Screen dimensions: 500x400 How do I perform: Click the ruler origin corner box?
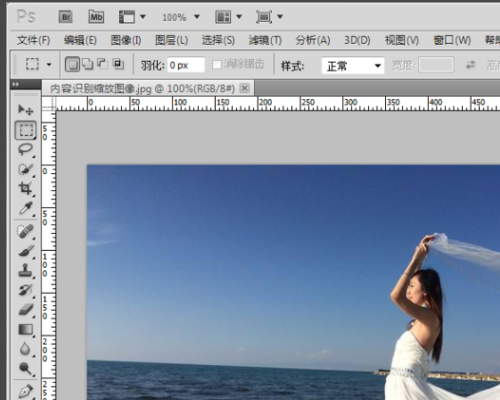pyautogui.click(x=49, y=104)
